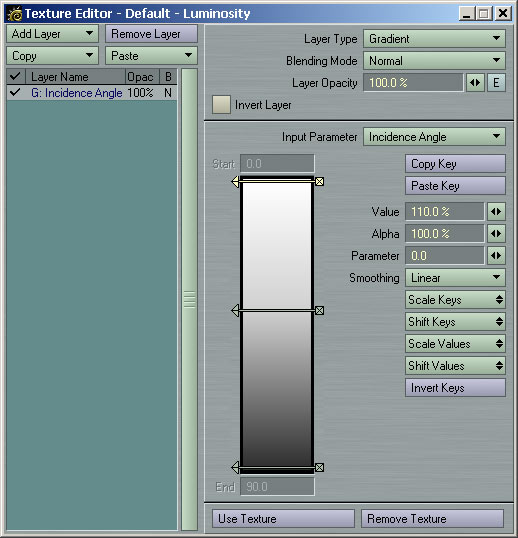This screenshot has width=518, height=538.
Task: Select the middle gradient key arrow handle
Action: coord(235,311)
